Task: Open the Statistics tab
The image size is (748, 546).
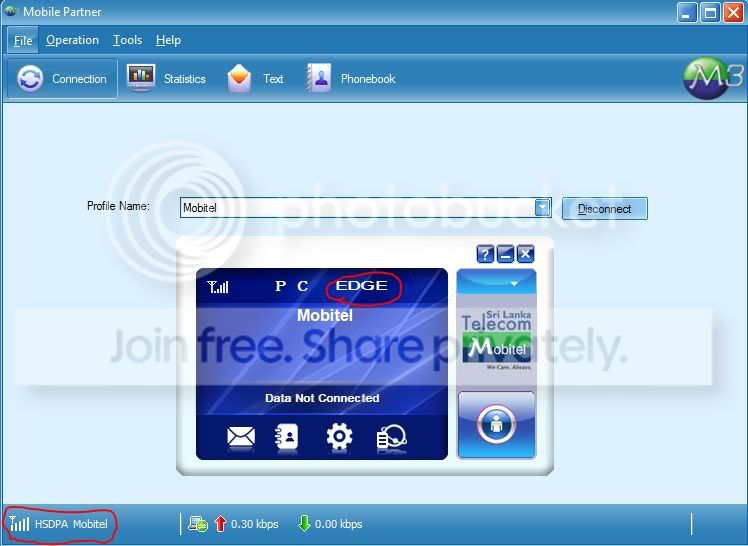Action: (166, 79)
